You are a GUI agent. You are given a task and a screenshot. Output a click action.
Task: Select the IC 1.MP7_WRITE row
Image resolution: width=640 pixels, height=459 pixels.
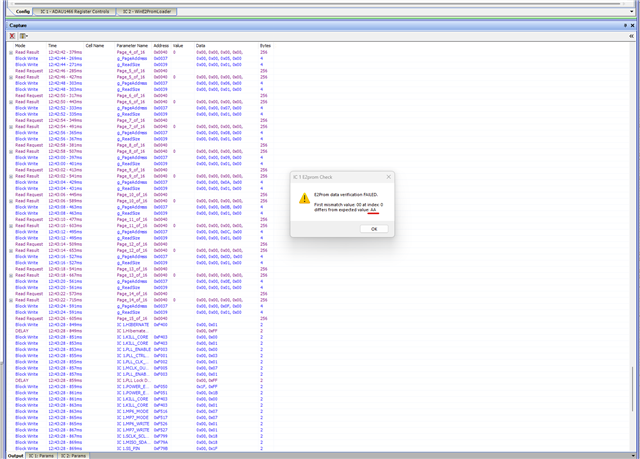139,430
